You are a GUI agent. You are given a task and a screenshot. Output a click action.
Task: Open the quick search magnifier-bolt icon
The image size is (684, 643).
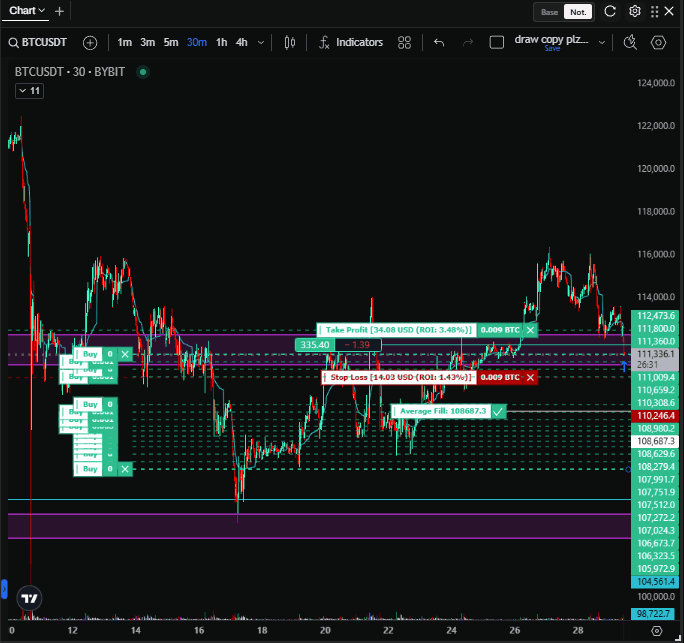click(x=629, y=43)
